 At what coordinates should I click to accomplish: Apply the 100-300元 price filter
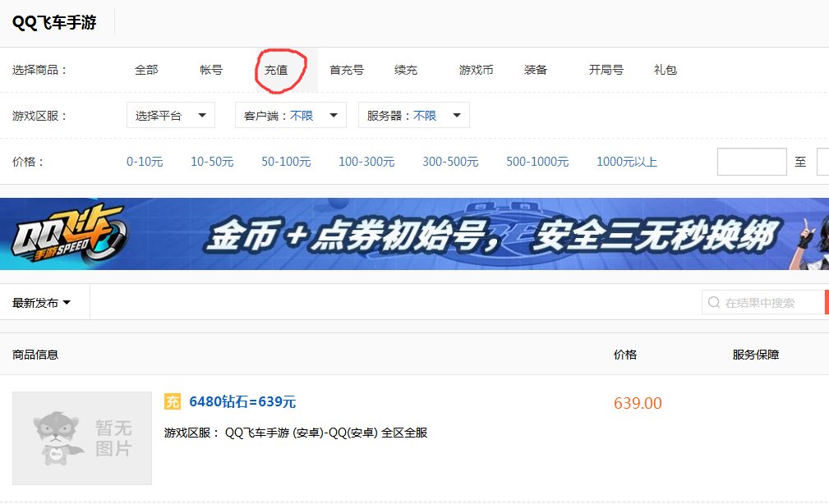(366, 162)
